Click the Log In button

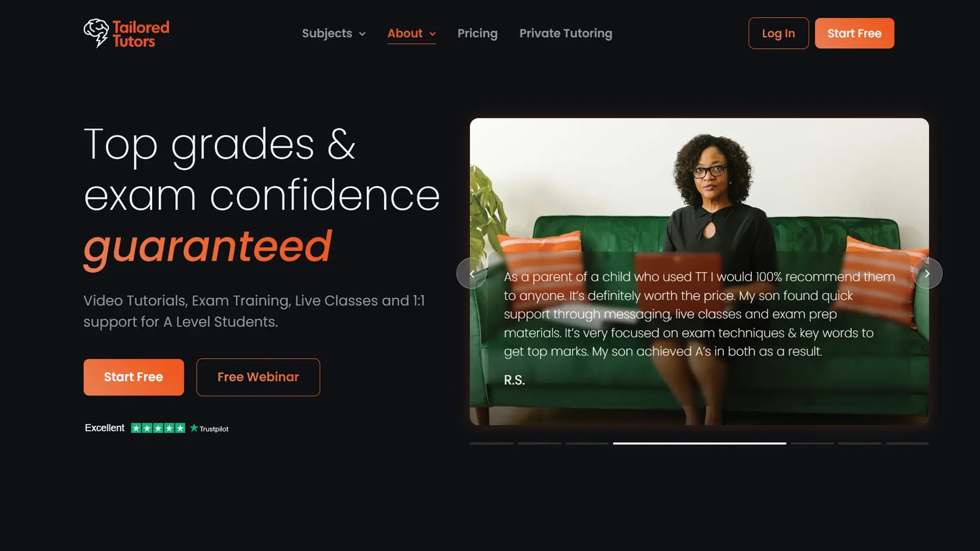tap(778, 33)
